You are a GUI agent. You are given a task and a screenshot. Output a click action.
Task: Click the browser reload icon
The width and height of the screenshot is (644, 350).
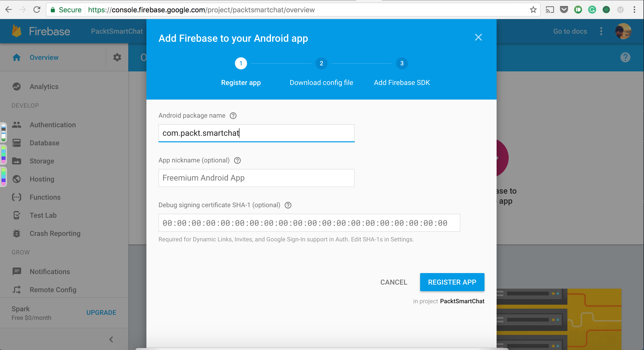[x=37, y=10]
